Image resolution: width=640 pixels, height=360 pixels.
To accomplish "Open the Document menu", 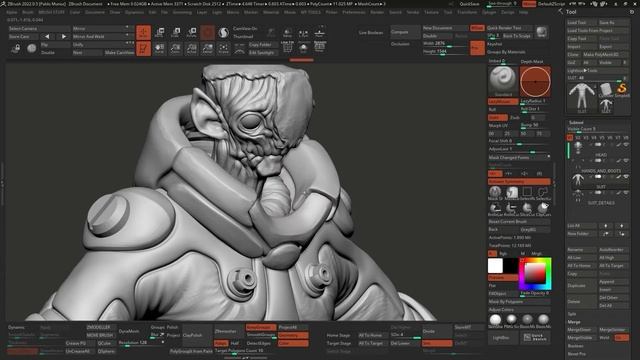I will (95, 12).
